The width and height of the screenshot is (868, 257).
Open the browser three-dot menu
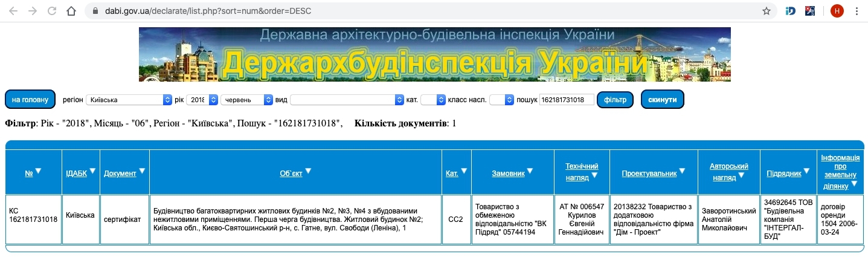click(x=856, y=11)
